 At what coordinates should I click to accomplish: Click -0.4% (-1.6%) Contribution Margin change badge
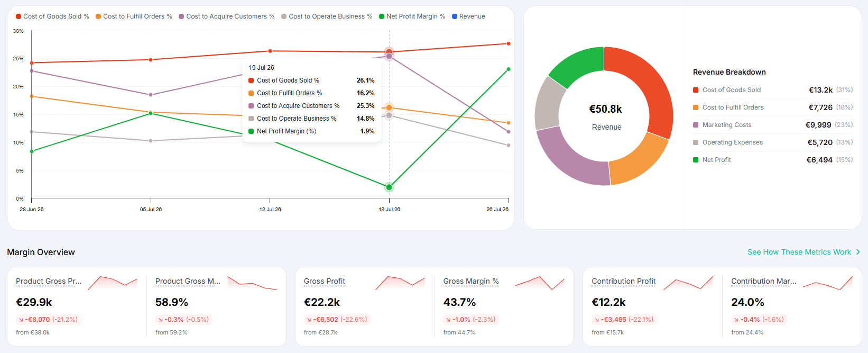pos(759,320)
